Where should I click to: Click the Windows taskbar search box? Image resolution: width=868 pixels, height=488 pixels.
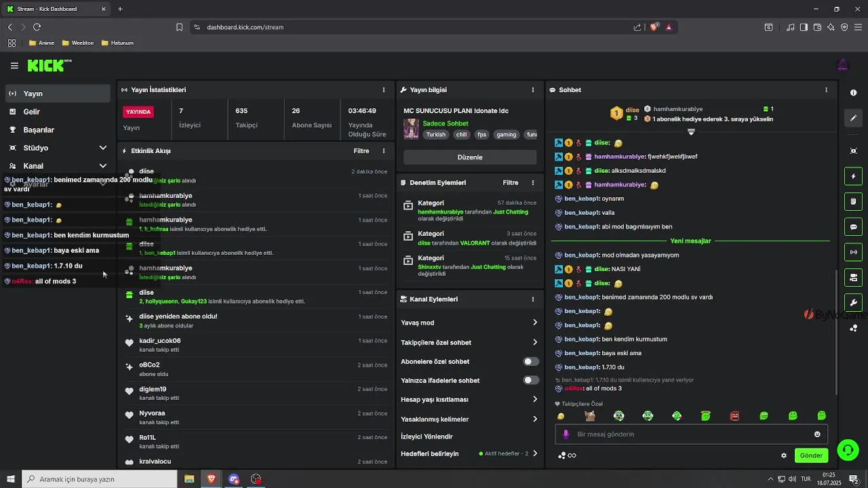(100, 479)
